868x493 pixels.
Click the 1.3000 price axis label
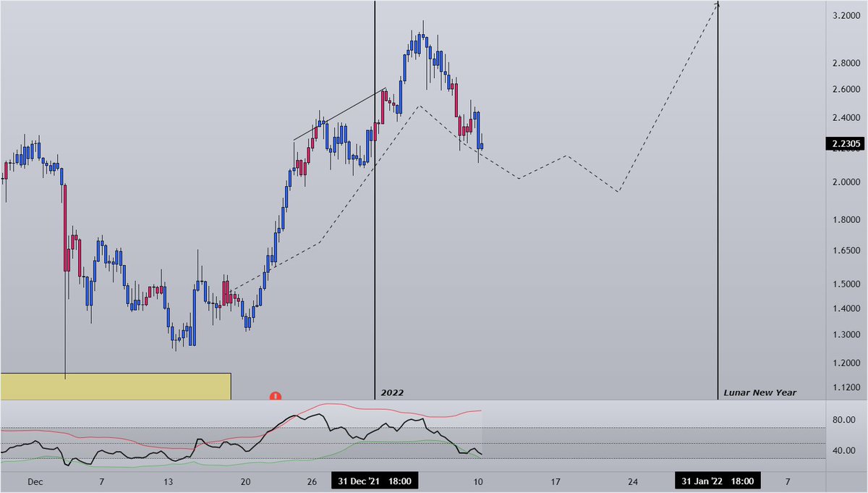[x=846, y=335]
